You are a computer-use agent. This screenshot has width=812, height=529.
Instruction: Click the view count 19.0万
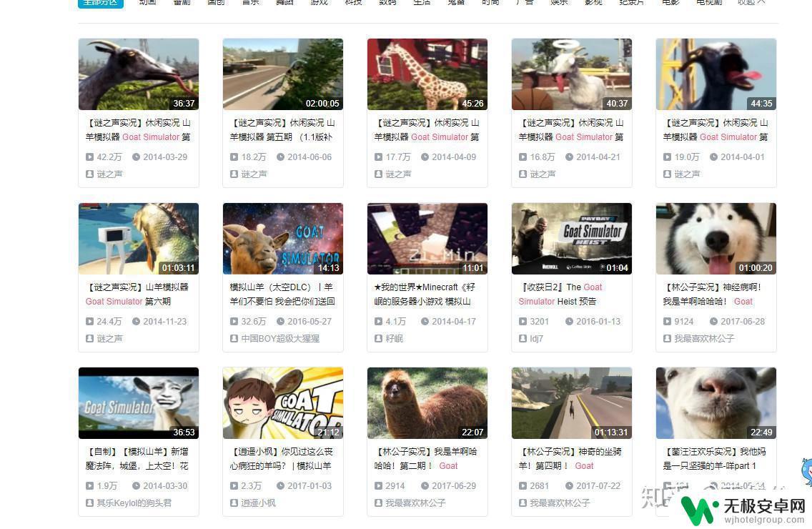(x=687, y=157)
